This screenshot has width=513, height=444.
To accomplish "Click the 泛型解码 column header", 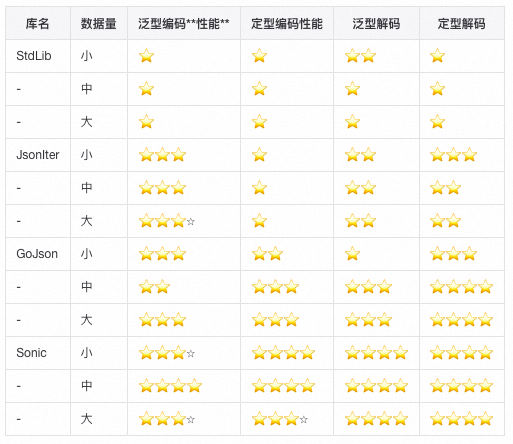I will click(x=376, y=23).
